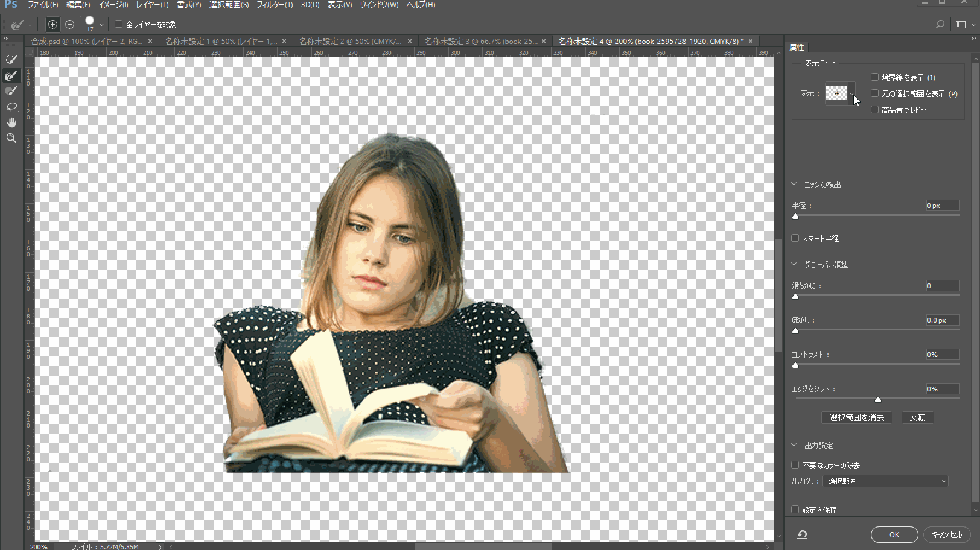Select the Quick Selection tool
This screenshot has width=980, height=550.
point(11,59)
